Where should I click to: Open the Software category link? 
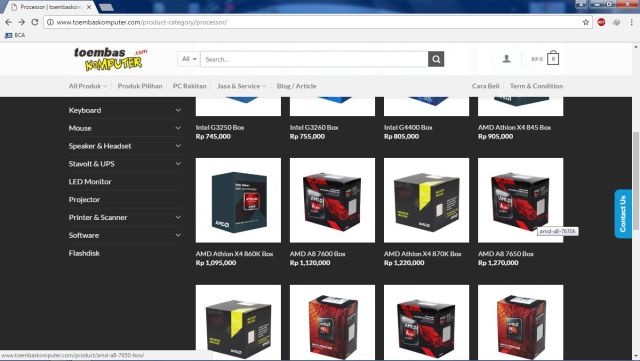(84, 235)
